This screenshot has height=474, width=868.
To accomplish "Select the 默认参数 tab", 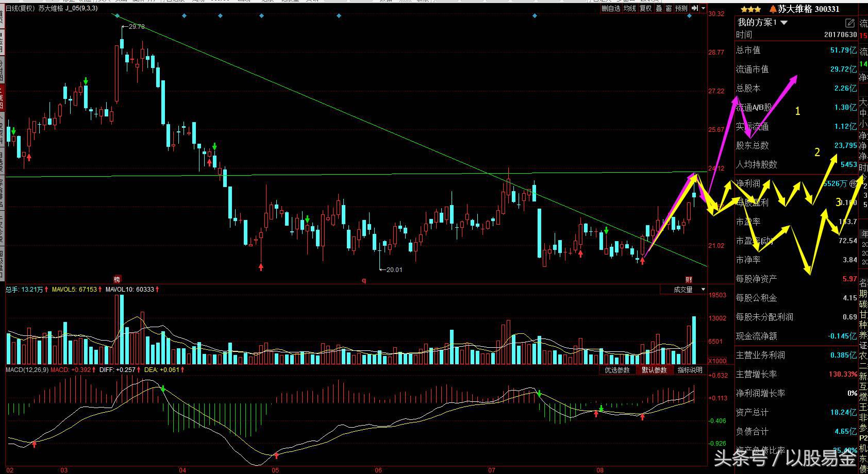I will pyautogui.click(x=654, y=370).
